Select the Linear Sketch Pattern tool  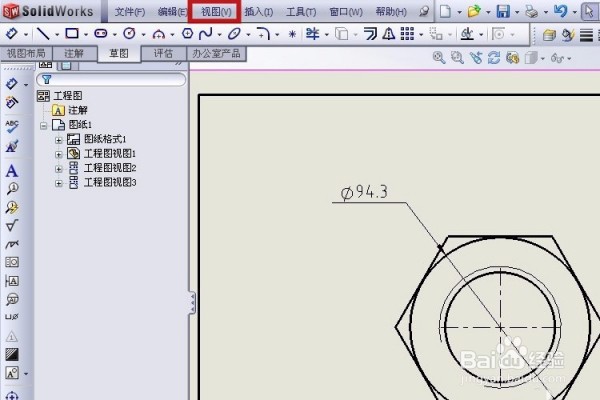click(x=407, y=34)
